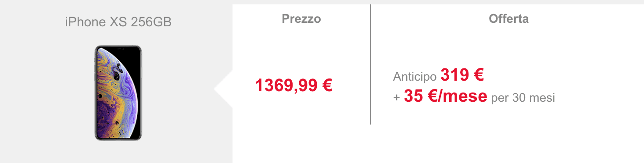This screenshot has width=644, height=164.
Task: Click the plus sign before 35 €/mese
Action: pos(397,98)
